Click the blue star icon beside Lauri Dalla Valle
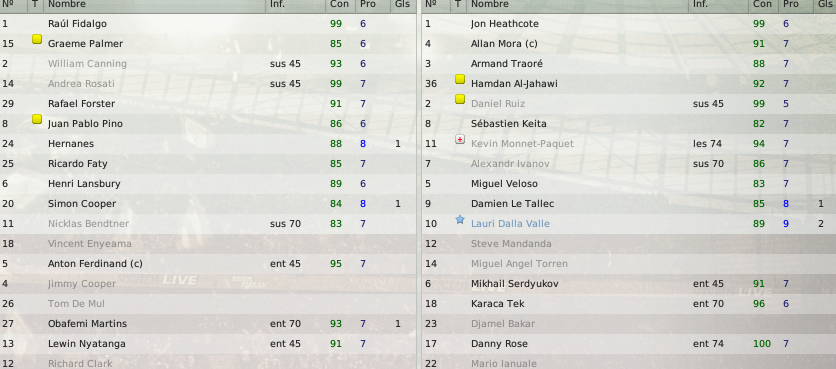The width and height of the screenshot is (836, 369). click(460, 219)
